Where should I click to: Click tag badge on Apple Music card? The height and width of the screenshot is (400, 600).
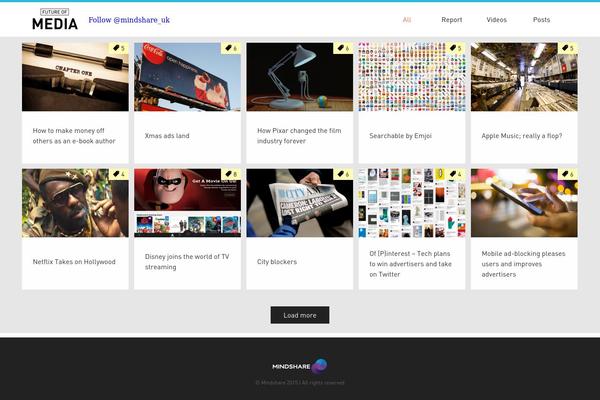point(568,48)
